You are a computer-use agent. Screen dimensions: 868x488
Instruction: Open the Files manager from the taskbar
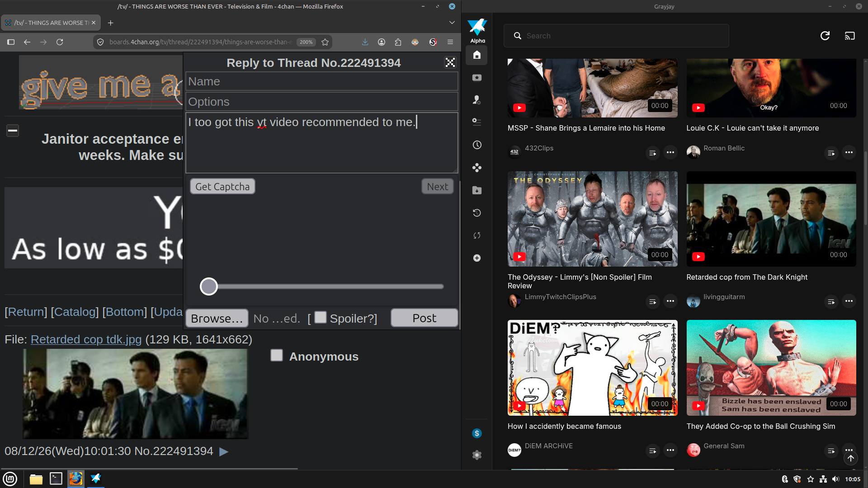click(x=36, y=479)
